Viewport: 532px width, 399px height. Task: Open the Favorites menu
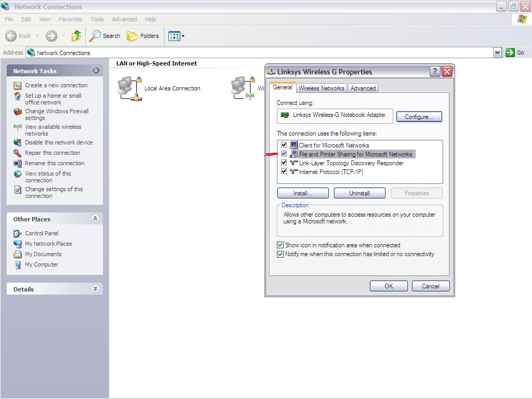coord(70,19)
